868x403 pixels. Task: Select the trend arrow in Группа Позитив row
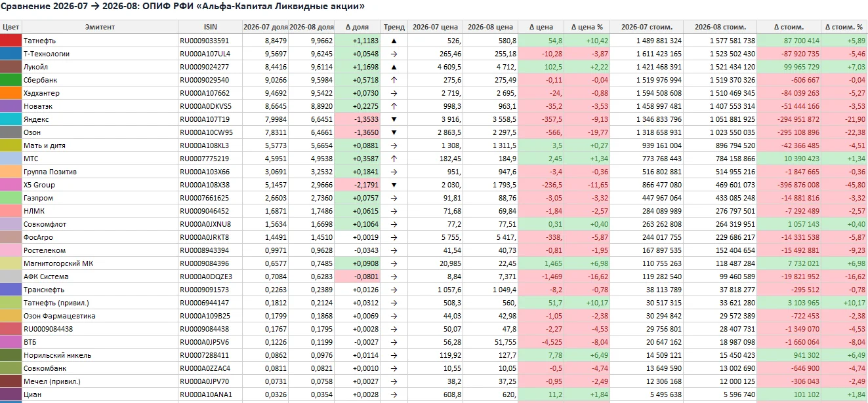coord(394,172)
